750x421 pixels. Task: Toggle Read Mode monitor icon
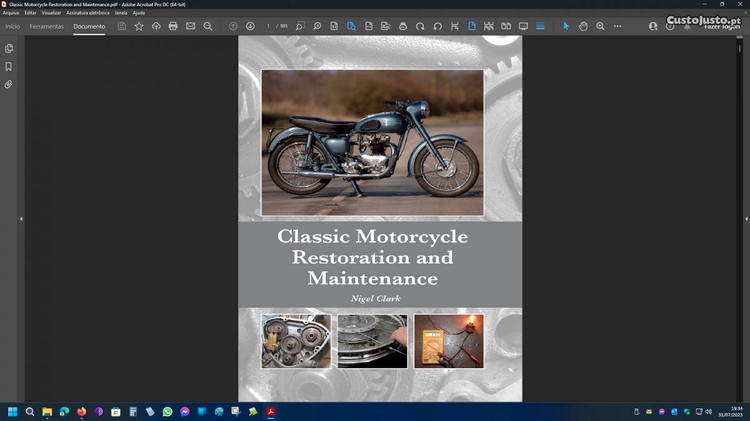pyautogui.click(x=523, y=26)
